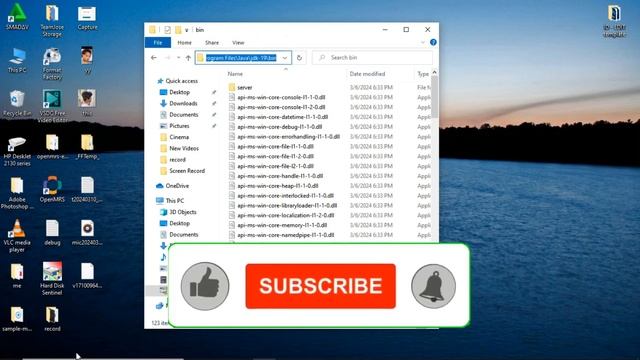Open the quick access toolbar dropdown
This screenshot has height=360, width=640.
187,30
